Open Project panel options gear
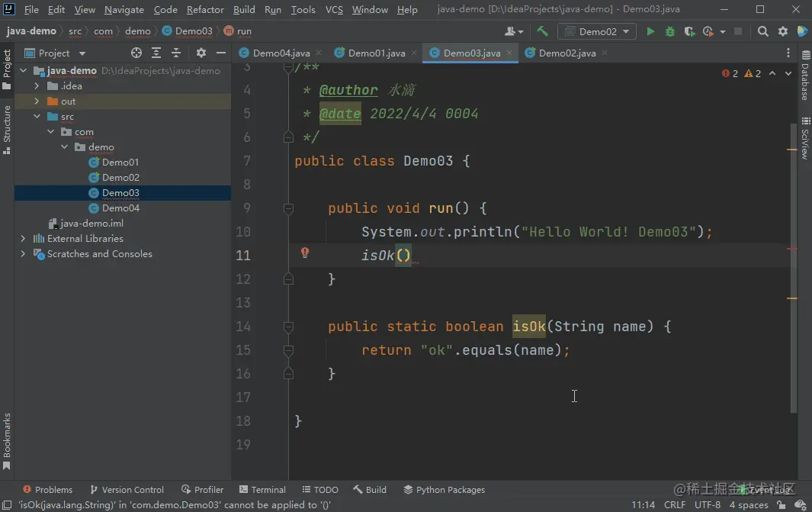Viewport: 812px width, 512px height. pos(201,53)
